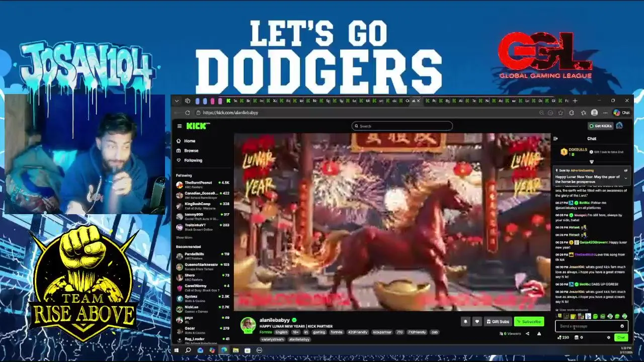
Task: Click the browser address bar URL
Action: pyautogui.click(x=230, y=113)
